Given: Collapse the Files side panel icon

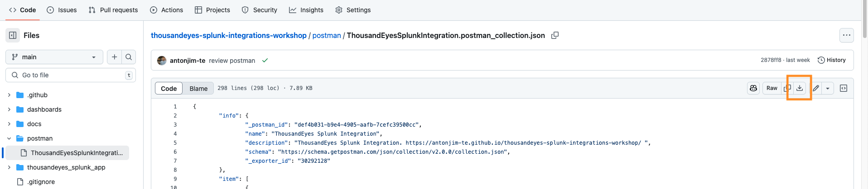Looking at the screenshot, I should [13, 35].
